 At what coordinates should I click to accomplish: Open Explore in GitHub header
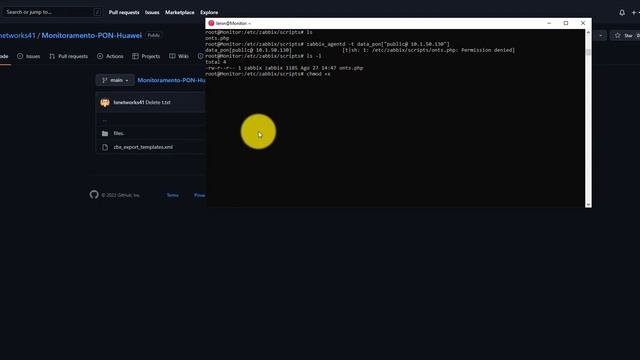click(x=209, y=12)
